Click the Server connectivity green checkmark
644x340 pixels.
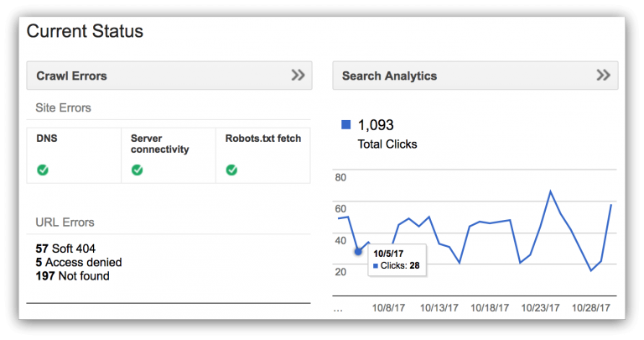pyautogui.click(x=138, y=170)
